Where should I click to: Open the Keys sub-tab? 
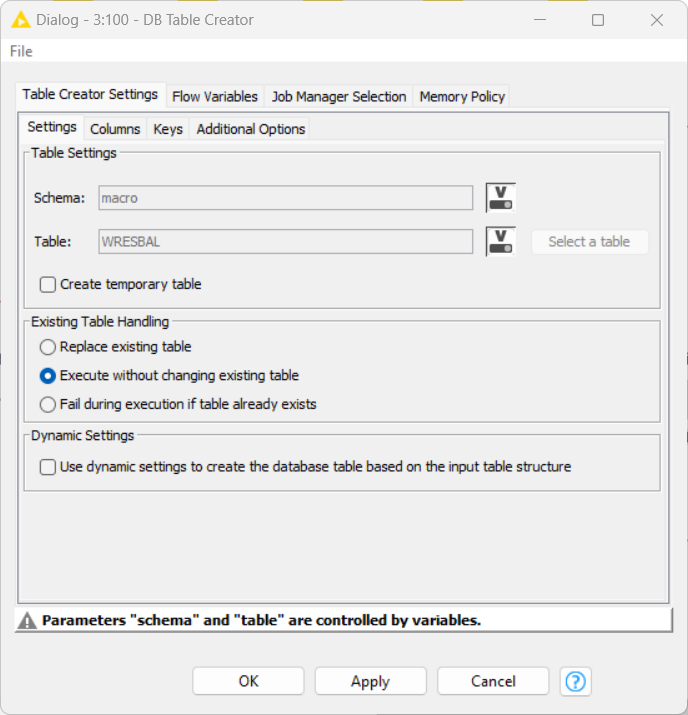168,129
